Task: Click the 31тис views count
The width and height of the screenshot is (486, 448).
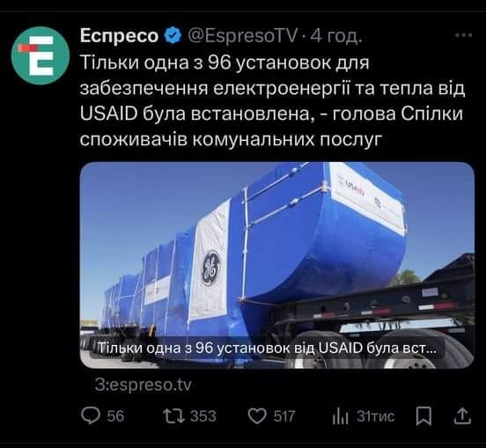Action: coord(375,415)
